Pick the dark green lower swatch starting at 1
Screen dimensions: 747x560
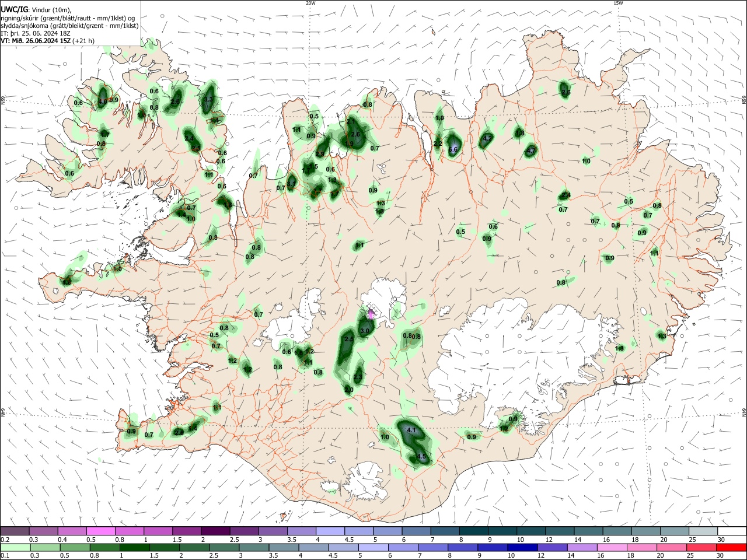[134, 547]
